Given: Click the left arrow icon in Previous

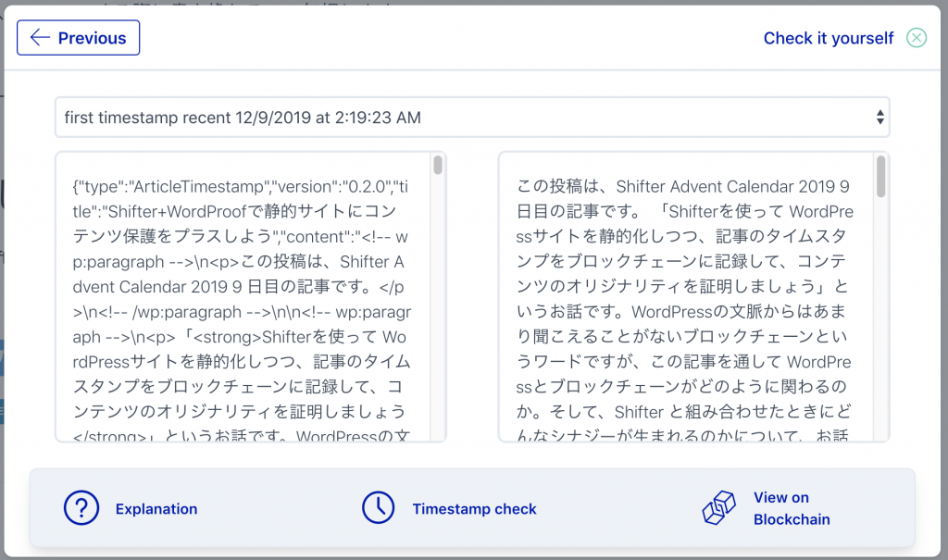Looking at the screenshot, I should click(40, 38).
